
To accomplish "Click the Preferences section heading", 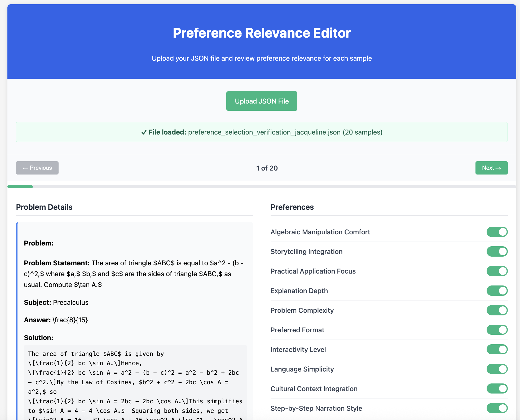I will [292, 207].
